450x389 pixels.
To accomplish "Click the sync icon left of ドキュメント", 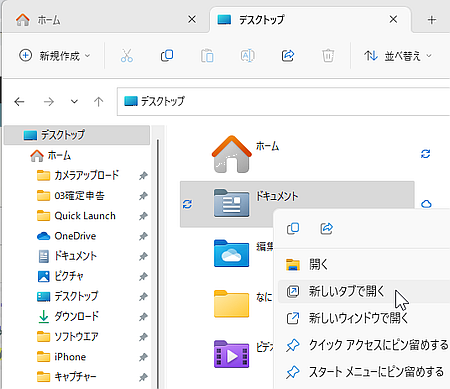I will click(x=187, y=204).
